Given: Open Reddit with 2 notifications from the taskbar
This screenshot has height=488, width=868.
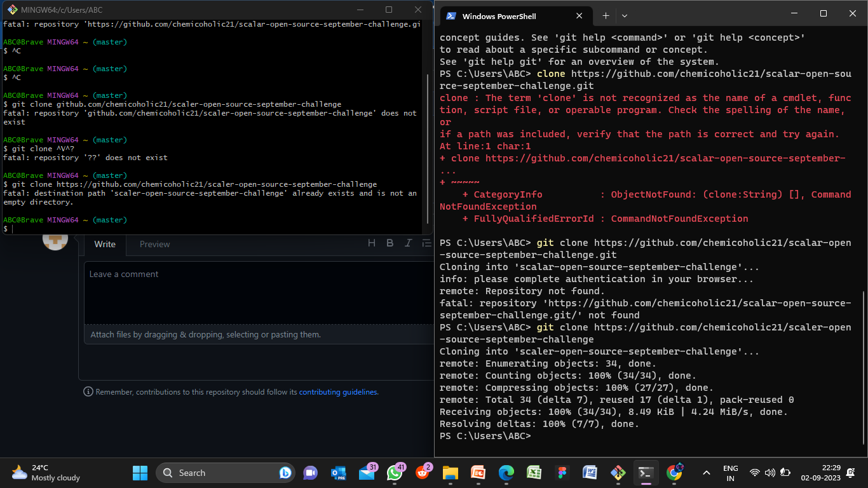Looking at the screenshot, I should coord(423,473).
